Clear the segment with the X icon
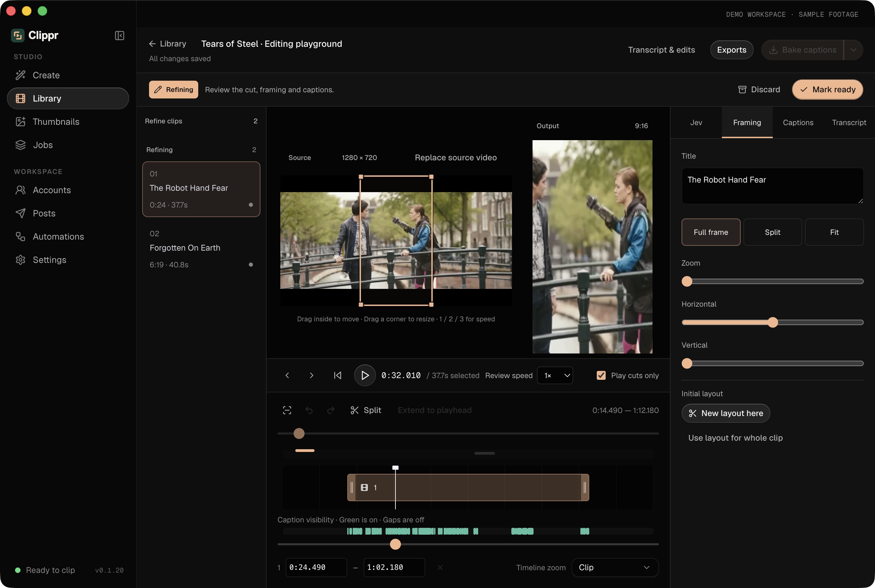 click(x=440, y=567)
